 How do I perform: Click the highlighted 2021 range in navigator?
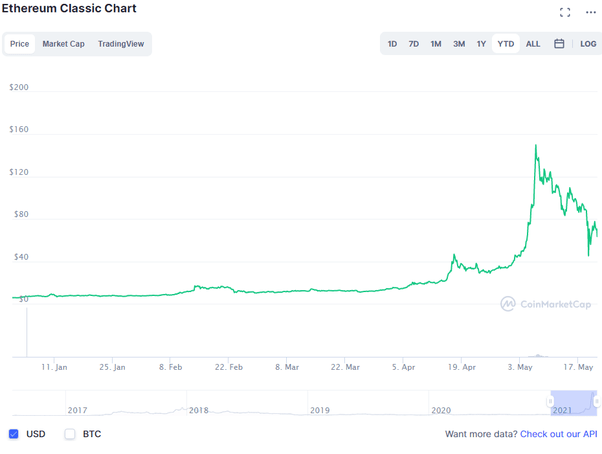(x=574, y=403)
